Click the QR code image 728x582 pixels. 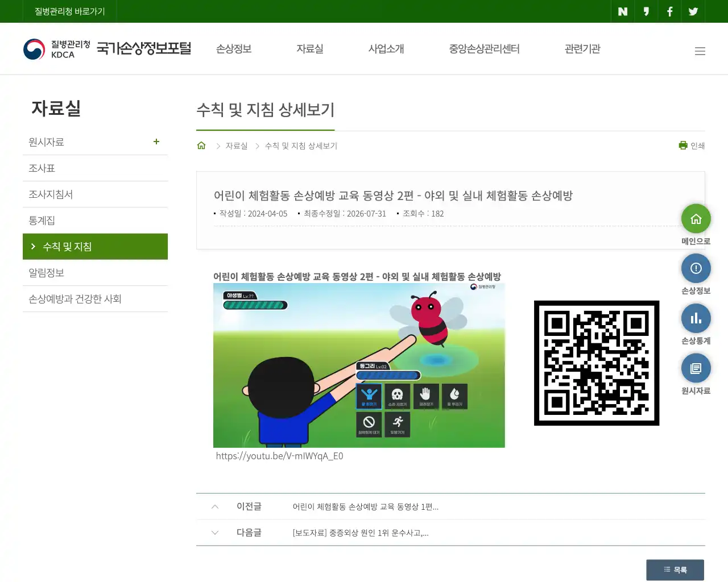coord(597,363)
